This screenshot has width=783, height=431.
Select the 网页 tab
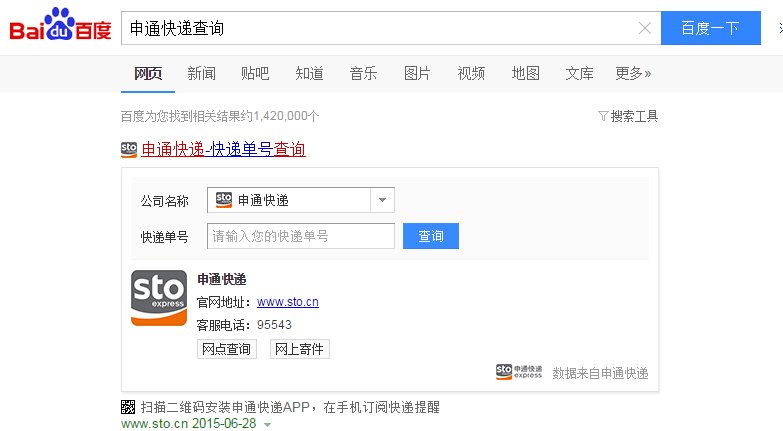pyautogui.click(x=148, y=73)
